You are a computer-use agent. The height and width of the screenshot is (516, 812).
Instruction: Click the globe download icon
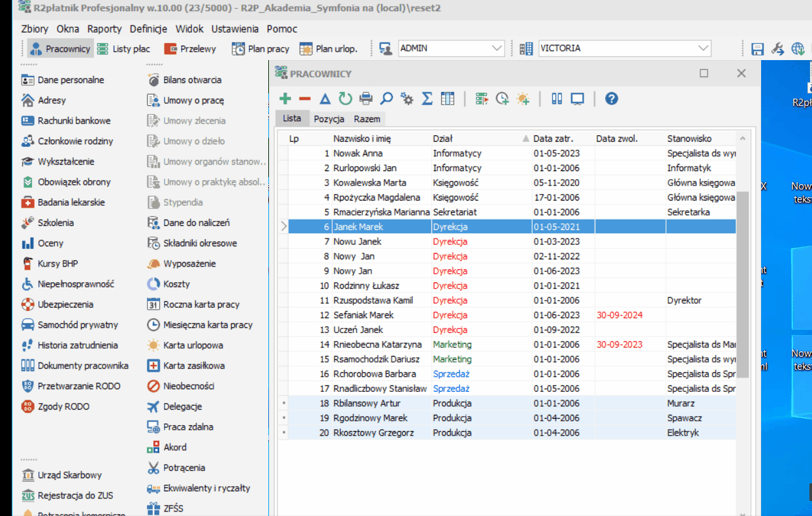(798, 49)
